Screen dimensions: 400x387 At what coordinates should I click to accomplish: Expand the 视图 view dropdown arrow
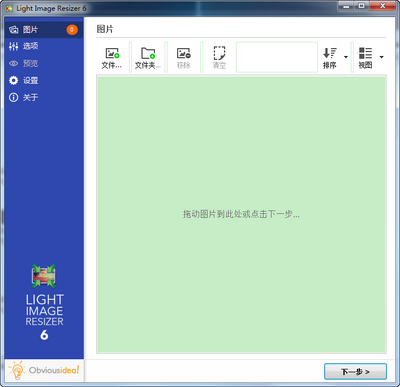pyautogui.click(x=381, y=57)
